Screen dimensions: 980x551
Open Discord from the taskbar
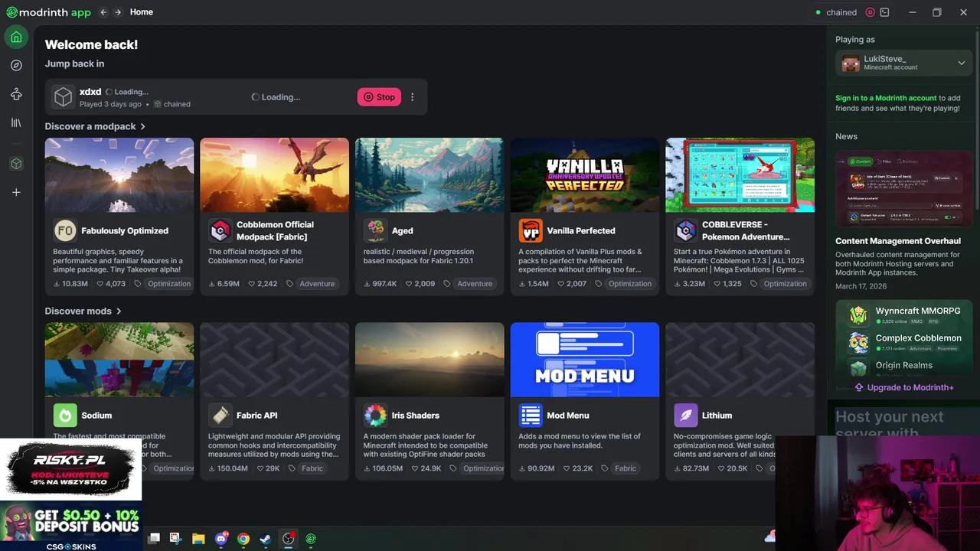click(221, 539)
